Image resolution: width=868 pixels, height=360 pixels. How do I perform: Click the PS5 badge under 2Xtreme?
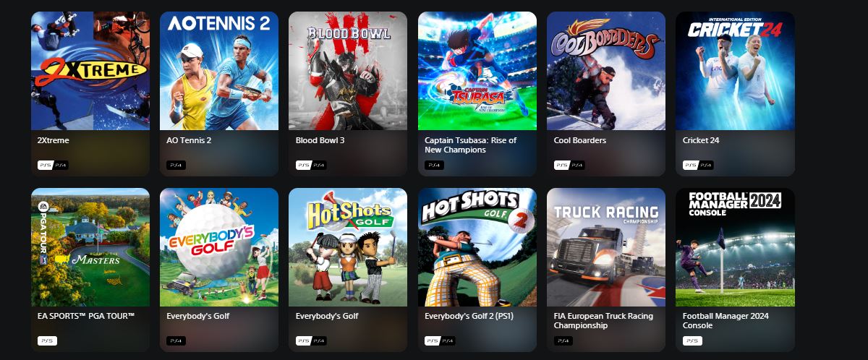click(x=46, y=165)
